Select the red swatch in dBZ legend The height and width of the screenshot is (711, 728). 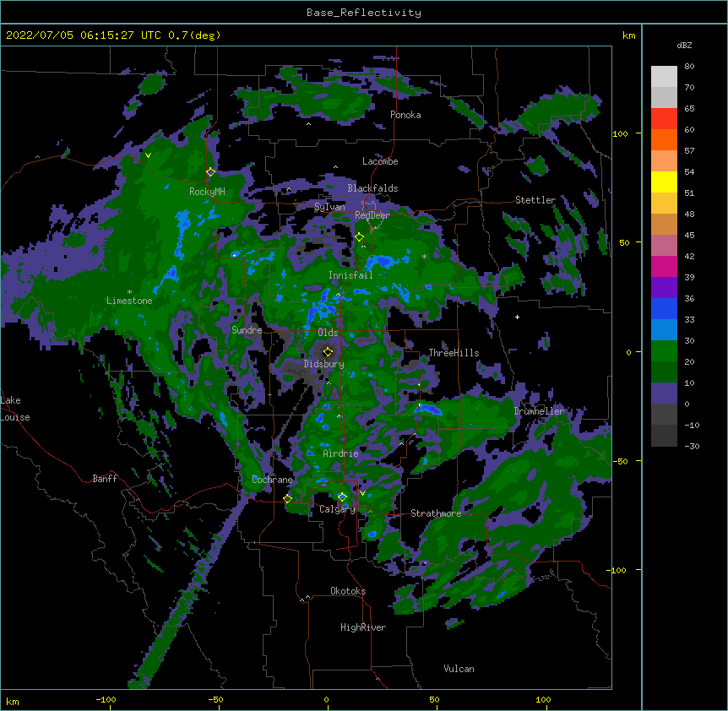tap(664, 118)
